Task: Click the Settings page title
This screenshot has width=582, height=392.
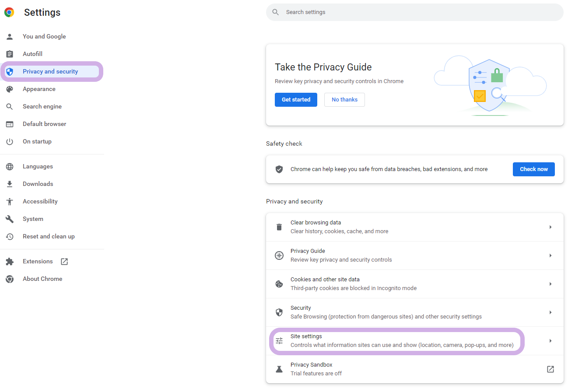Action: pos(42,13)
